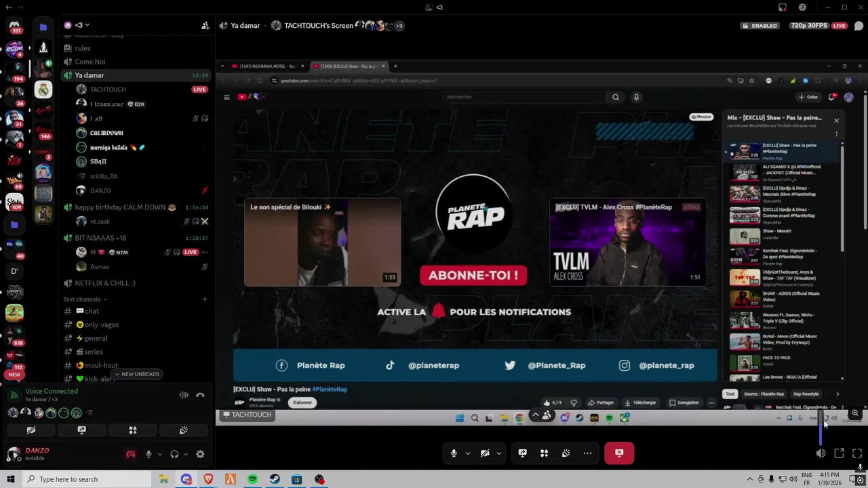This screenshot has height=488, width=868.
Task: Open File Explorer from the Windows taskbar
Action: pyautogui.click(x=163, y=479)
